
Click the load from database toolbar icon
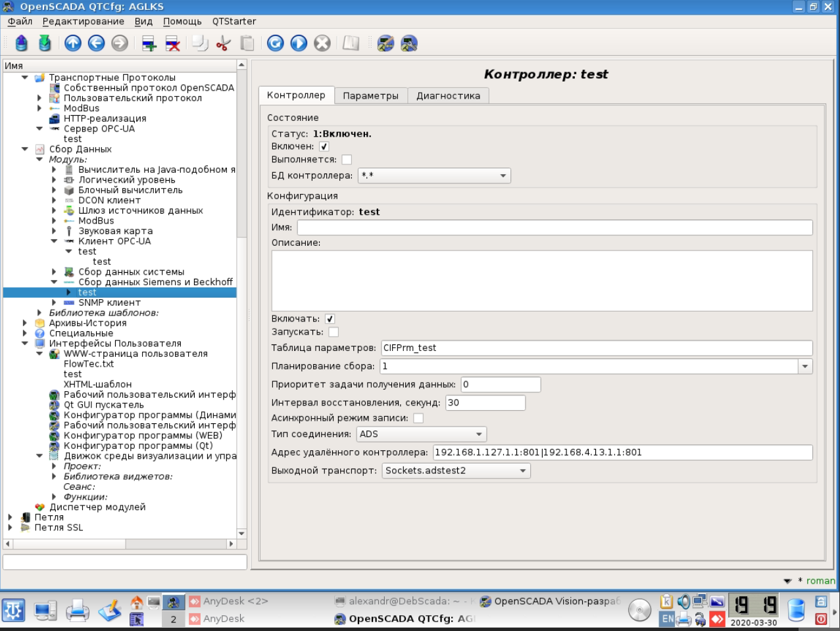(x=22, y=43)
